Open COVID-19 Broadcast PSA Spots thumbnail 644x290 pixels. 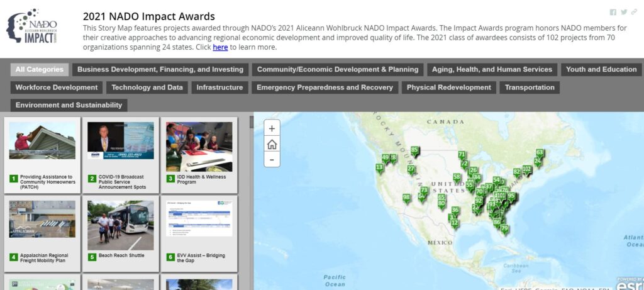121,140
